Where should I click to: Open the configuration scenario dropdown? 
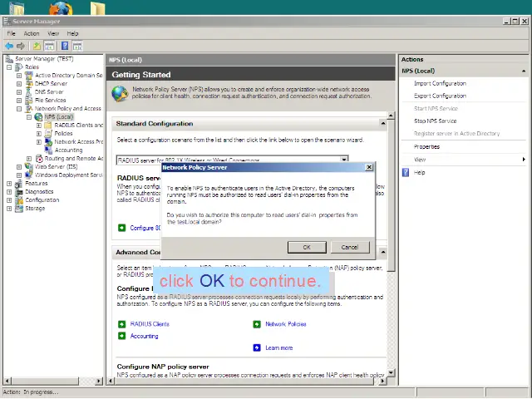click(x=344, y=160)
